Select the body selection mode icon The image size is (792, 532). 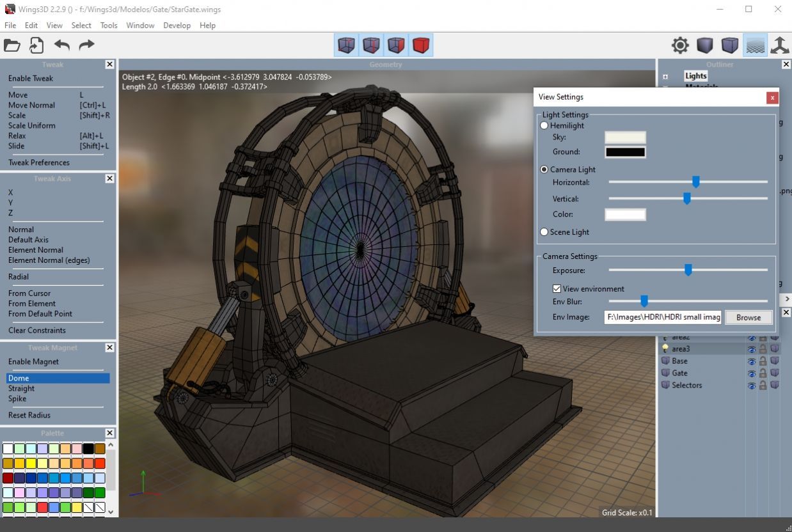coord(421,45)
